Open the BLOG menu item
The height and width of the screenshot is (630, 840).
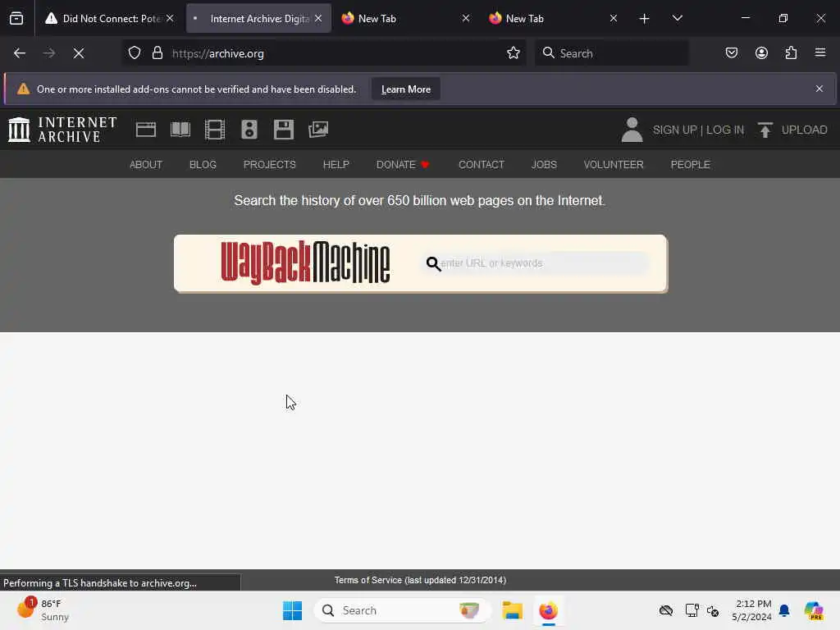coord(203,164)
